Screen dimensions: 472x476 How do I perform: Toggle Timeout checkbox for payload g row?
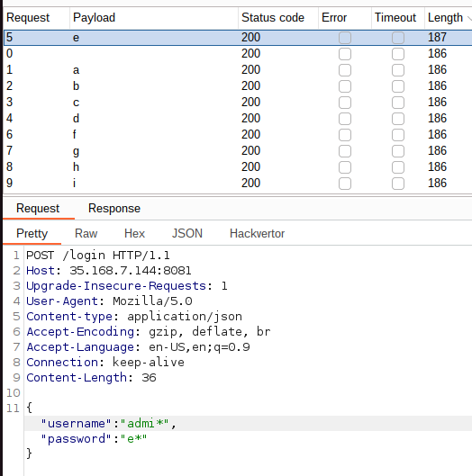click(x=398, y=151)
